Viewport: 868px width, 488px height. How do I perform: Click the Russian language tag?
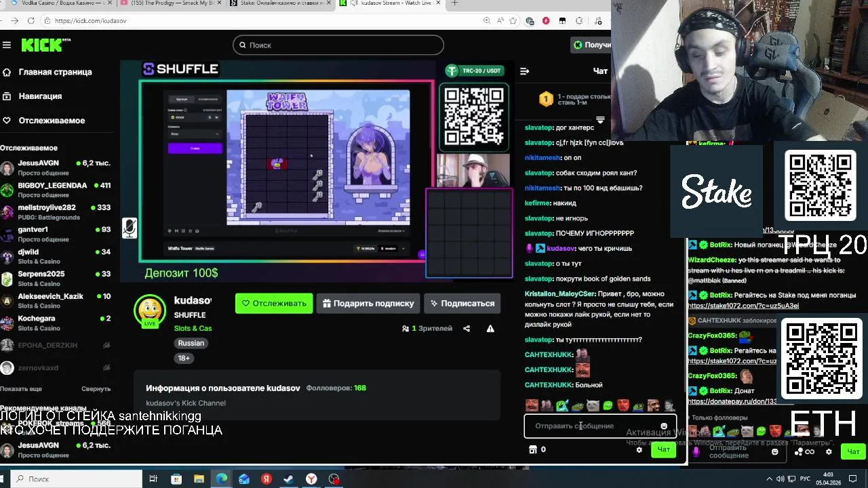[191, 343]
